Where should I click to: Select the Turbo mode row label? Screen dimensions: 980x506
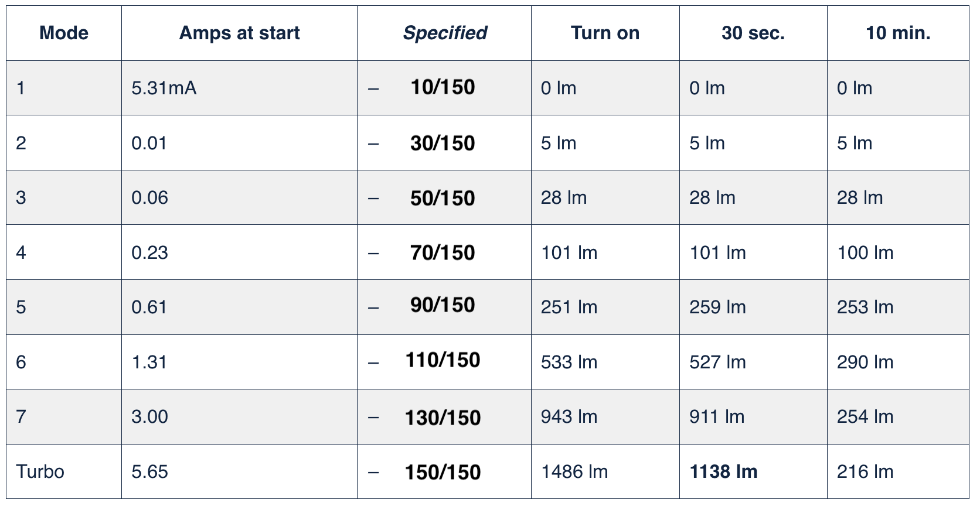click(40, 471)
